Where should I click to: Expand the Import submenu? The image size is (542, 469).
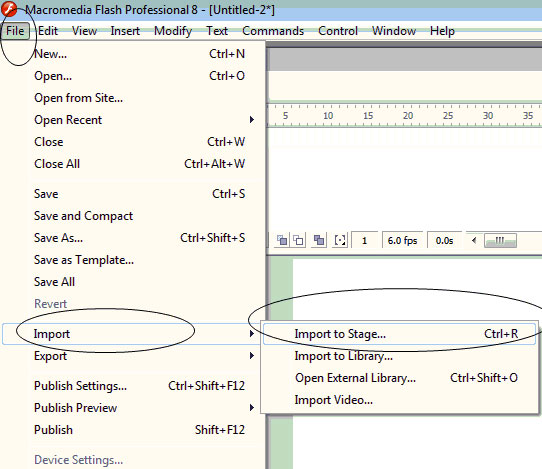click(131, 334)
